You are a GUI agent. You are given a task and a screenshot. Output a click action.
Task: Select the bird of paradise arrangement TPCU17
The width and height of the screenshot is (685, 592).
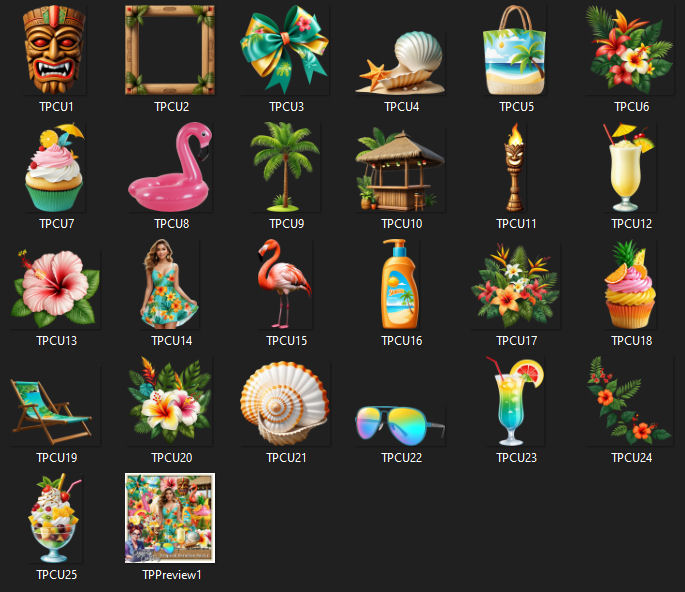(515, 286)
